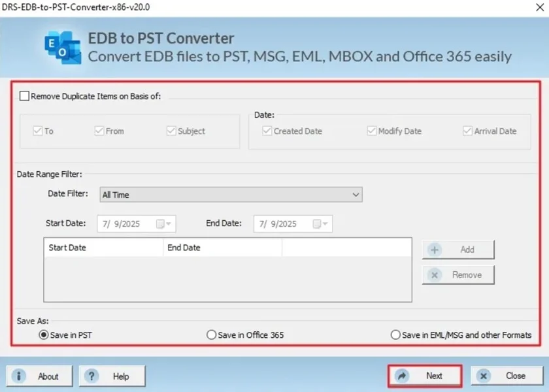Enable Remove Duplicate Items on Basis of
This screenshot has height=392, width=549.
point(24,95)
